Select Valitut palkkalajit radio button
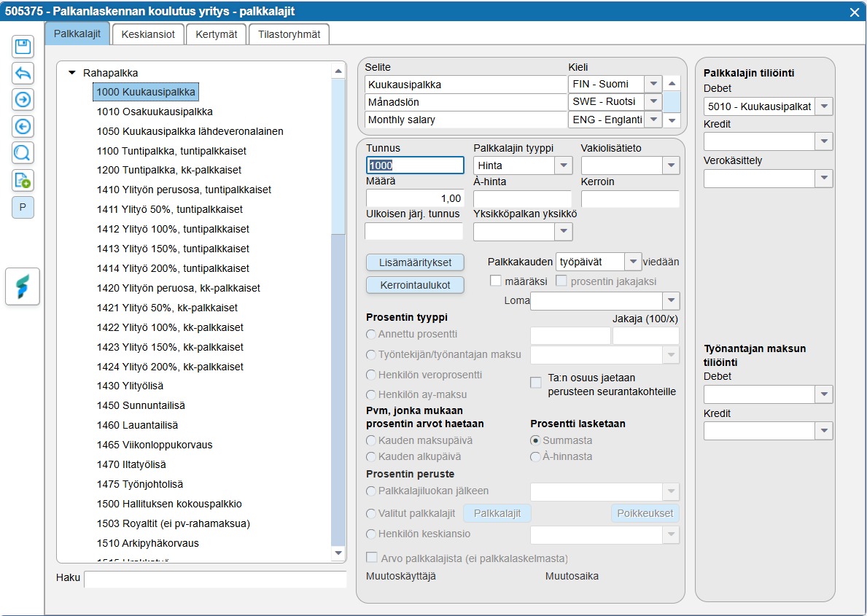 371,514
